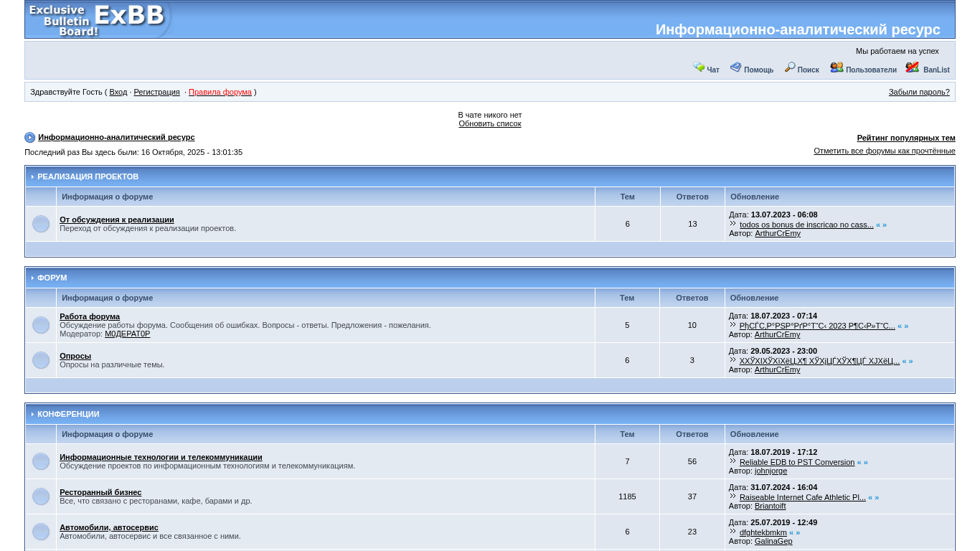Click « » after Raiseable Internet Cafe topic
Viewport: 980px width, 551px height.
coord(873,497)
